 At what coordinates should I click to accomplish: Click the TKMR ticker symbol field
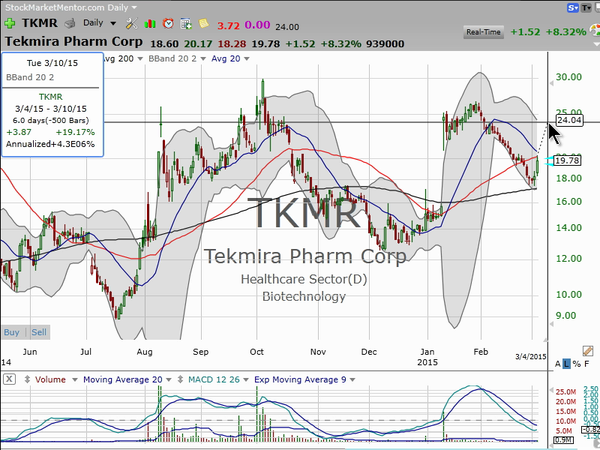[x=39, y=23]
